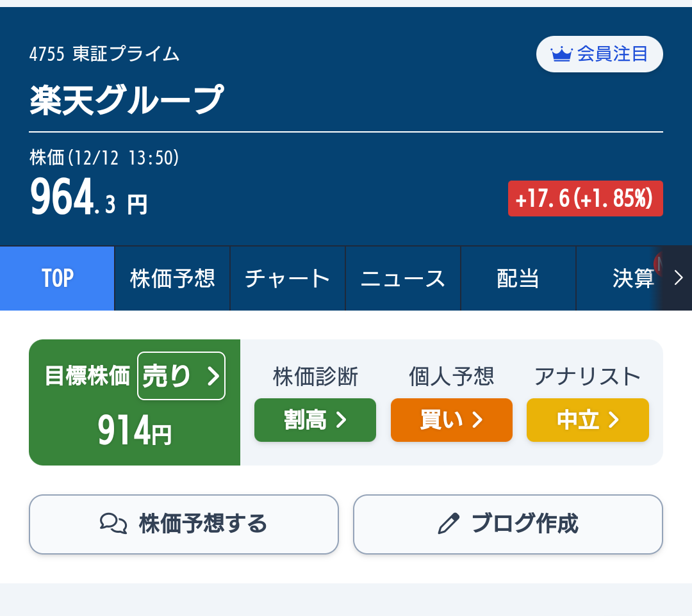Click the 株価予想する button
Screen dimensions: 692x616
pos(184,524)
